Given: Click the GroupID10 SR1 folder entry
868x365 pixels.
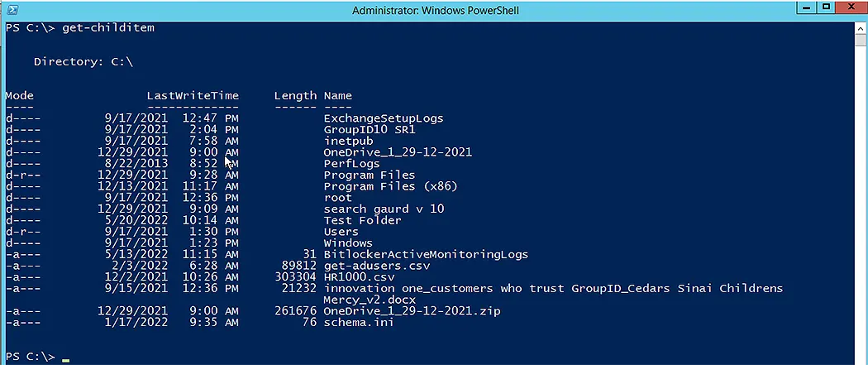Looking at the screenshot, I should [x=370, y=130].
